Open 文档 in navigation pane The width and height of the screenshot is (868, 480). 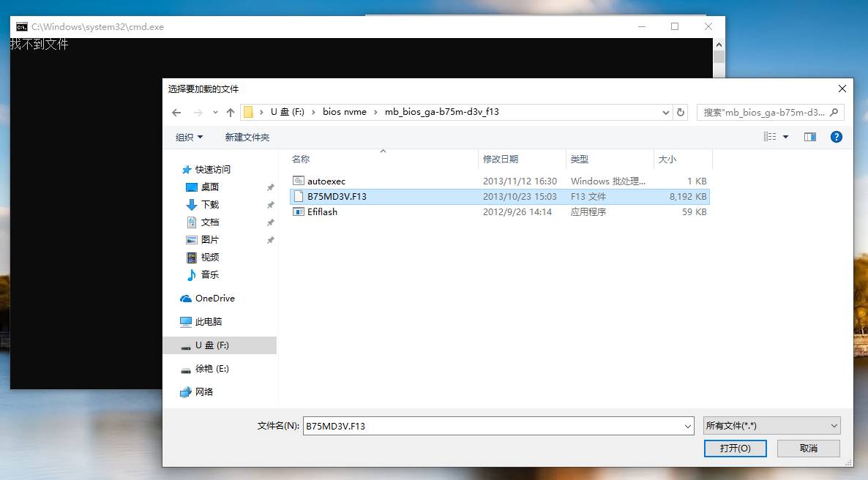point(210,222)
